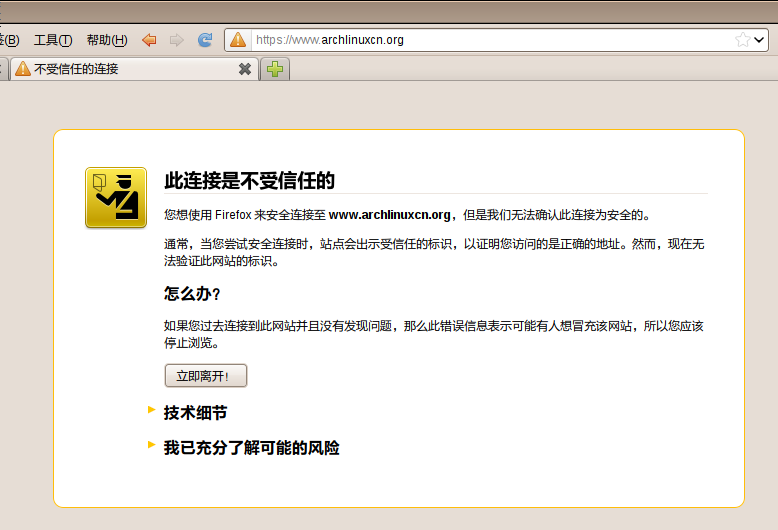Reload the page with the refresh icon
778x530 pixels.
pos(205,40)
